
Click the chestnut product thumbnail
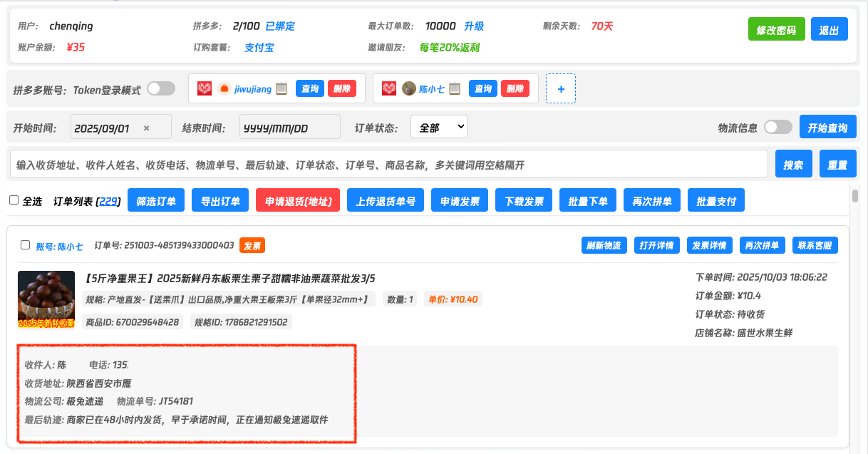coord(46,299)
